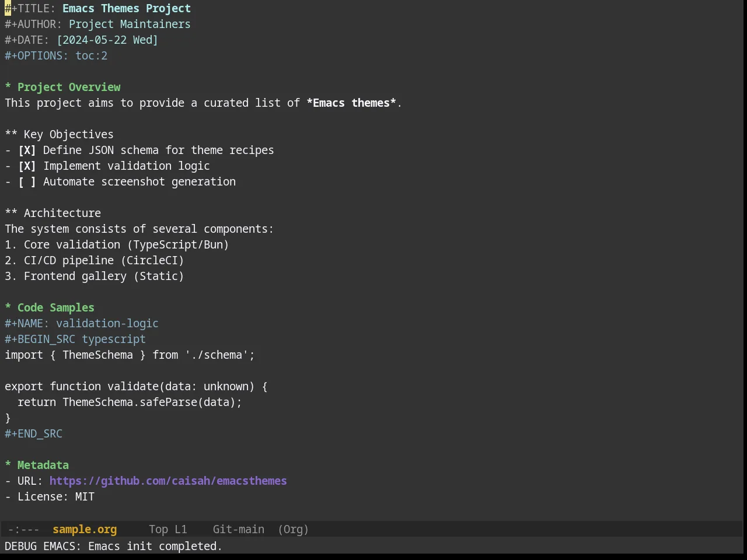The width and height of the screenshot is (747, 560).
Task: Check the empty 'Automate screenshot generation' box
Action: (x=27, y=181)
